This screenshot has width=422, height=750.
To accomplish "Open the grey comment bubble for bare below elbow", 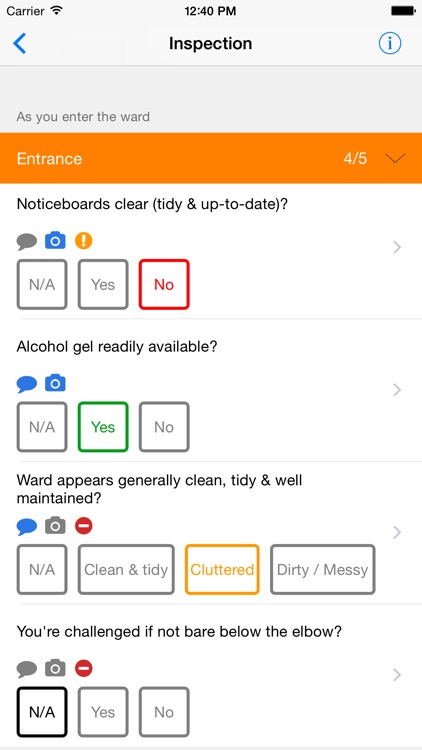I will [27, 669].
